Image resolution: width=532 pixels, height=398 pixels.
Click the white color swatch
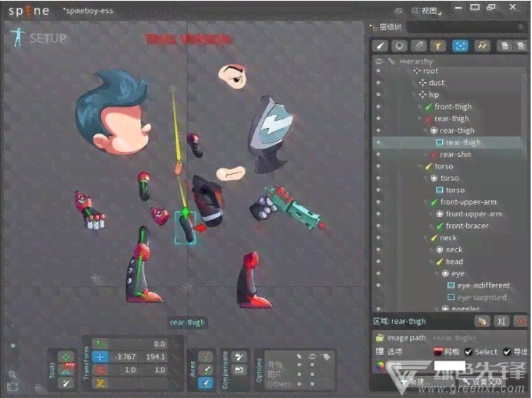pyautogui.click(x=449, y=365)
